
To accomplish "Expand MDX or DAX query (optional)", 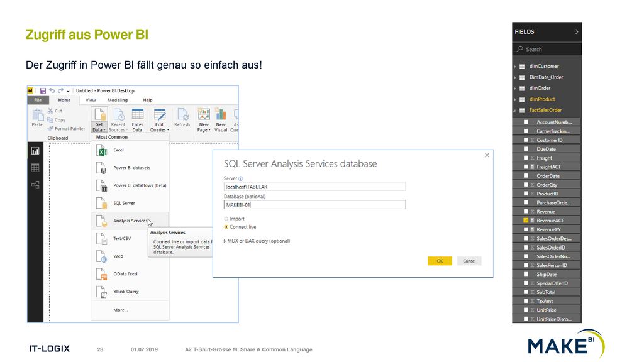I will [225, 241].
